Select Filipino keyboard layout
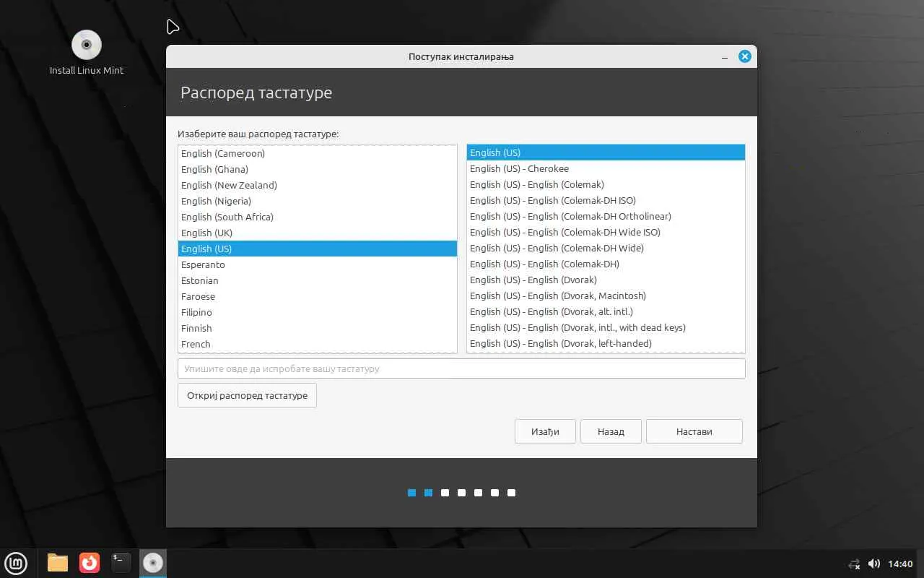The image size is (924, 578). pyautogui.click(x=318, y=312)
